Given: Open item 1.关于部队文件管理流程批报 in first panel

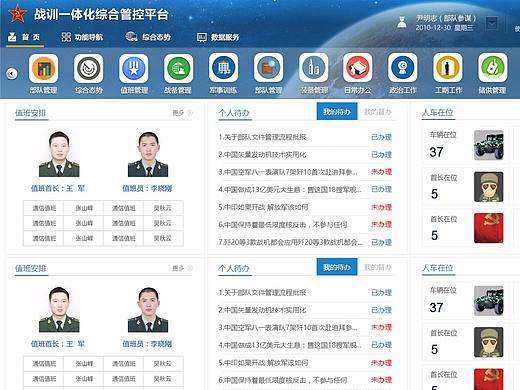Looking at the screenshot, I should click(262, 137).
